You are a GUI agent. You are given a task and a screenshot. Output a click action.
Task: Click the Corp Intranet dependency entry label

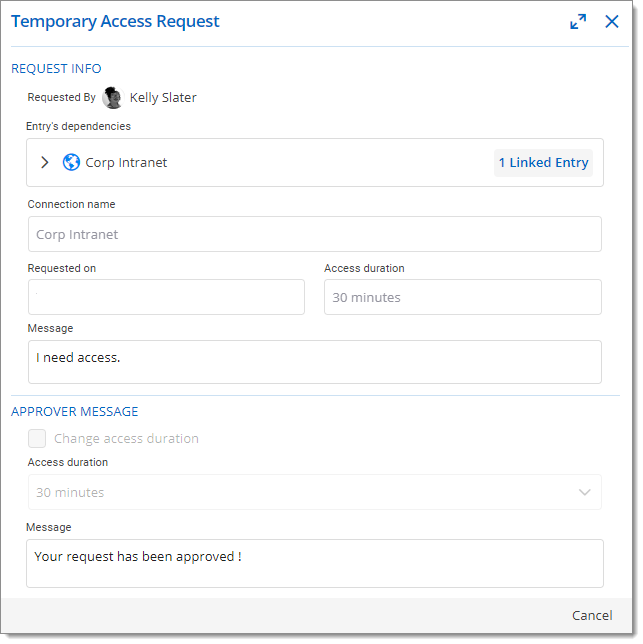click(126, 163)
